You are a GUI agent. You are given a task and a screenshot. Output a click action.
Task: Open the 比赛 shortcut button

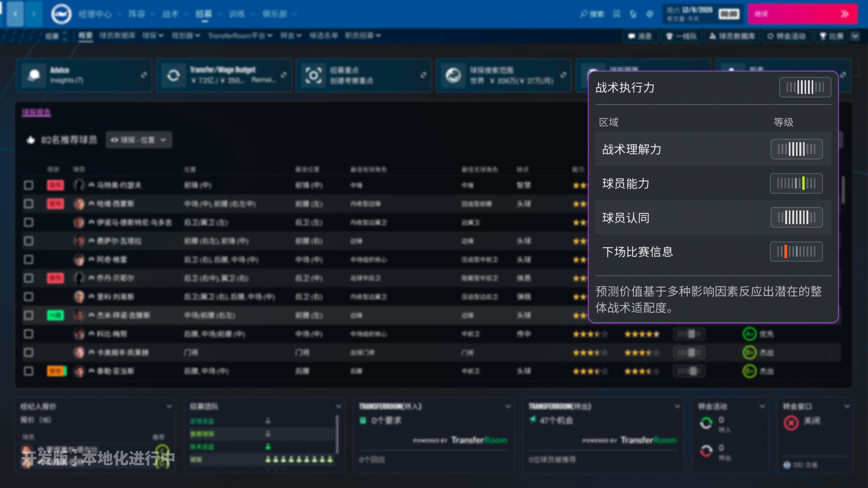[832, 36]
